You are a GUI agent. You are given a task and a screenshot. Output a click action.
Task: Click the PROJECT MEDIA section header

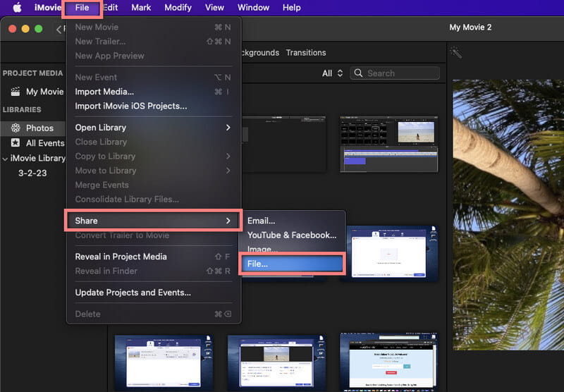32,73
